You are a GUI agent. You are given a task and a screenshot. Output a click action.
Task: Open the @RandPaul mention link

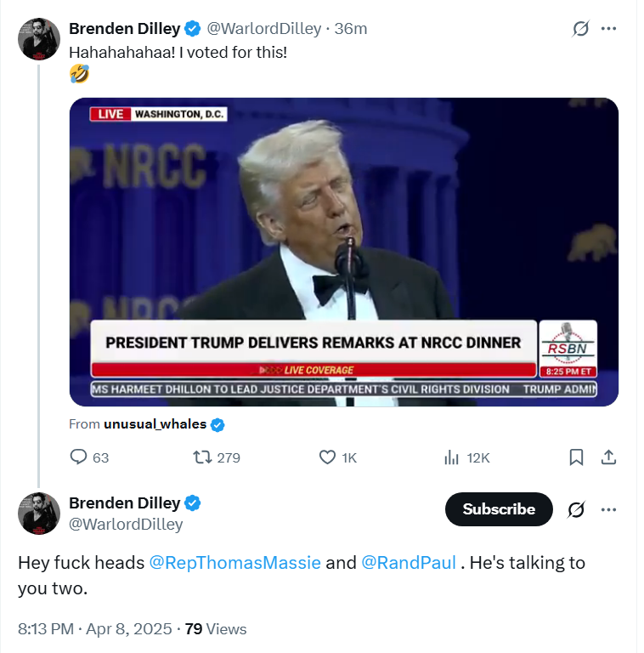409,563
